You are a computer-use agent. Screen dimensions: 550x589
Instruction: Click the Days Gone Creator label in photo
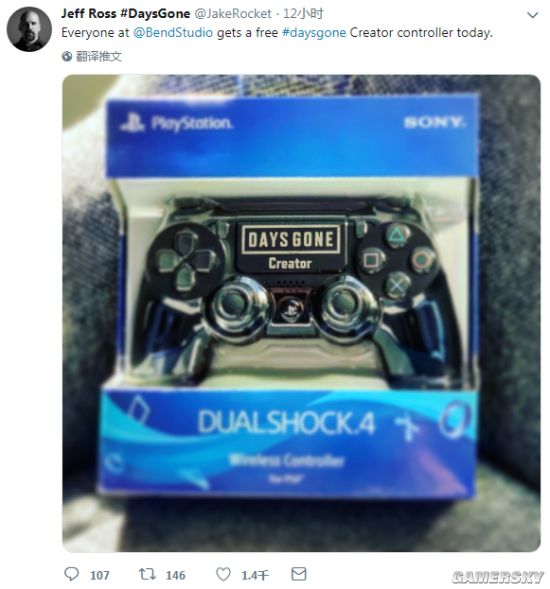[x=290, y=248]
